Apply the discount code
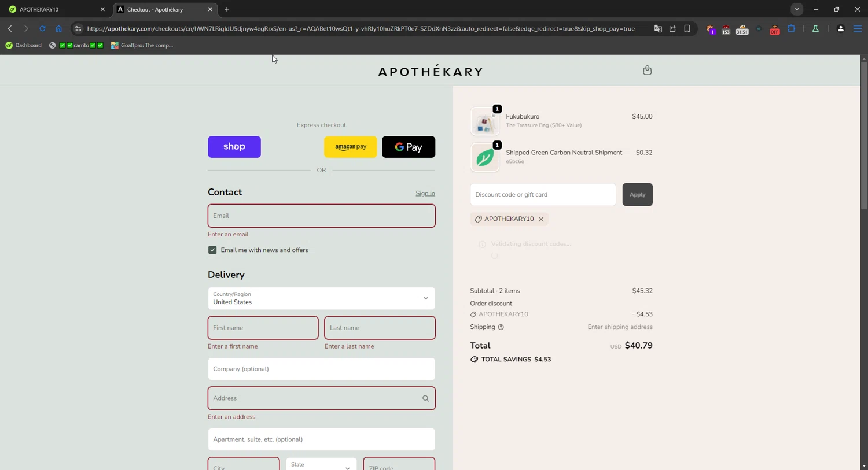The height and width of the screenshot is (470, 868). click(638, 194)
